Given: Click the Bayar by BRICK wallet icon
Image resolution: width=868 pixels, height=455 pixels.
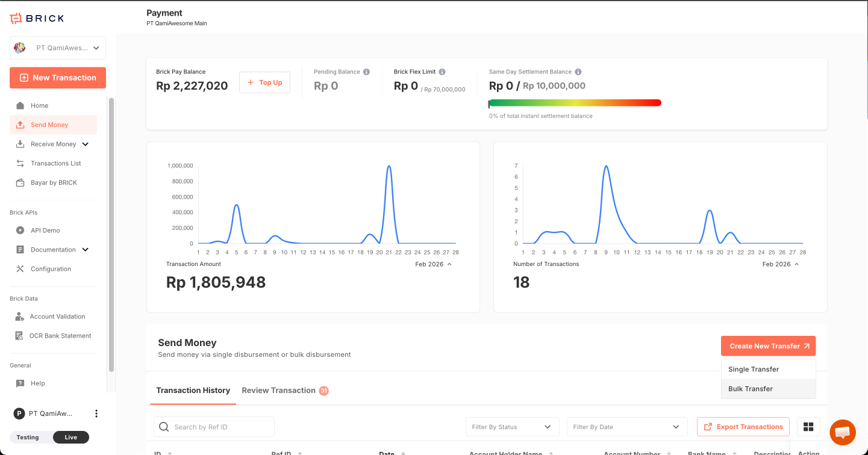Looking at the screenshot, I should coord(20,182).
